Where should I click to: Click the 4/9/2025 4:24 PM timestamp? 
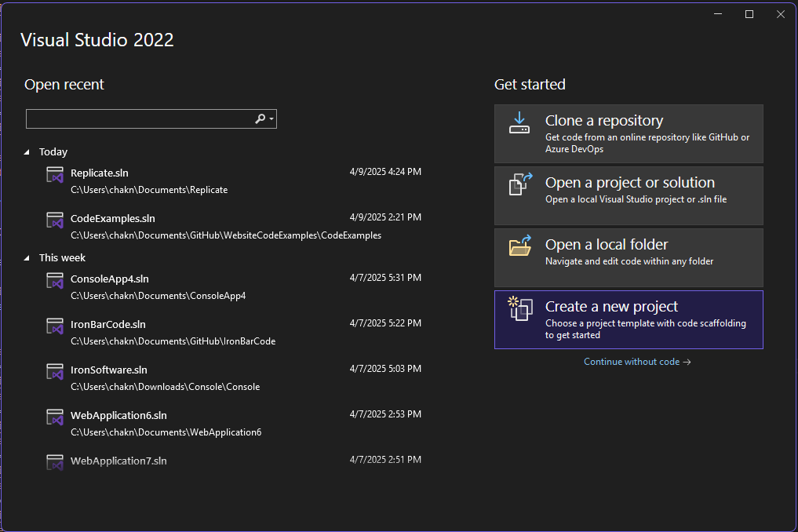(x=385, y=172)
